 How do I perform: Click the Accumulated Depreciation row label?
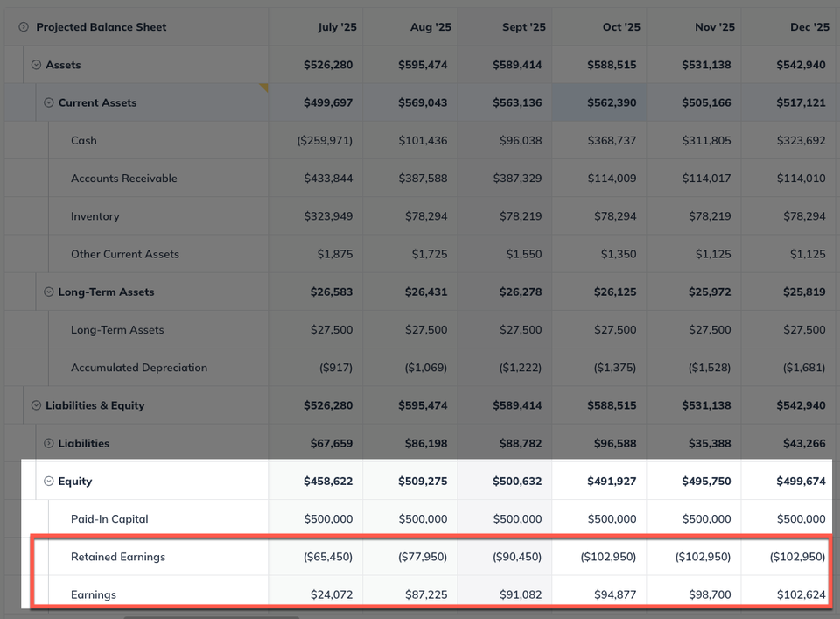[139, 368]
